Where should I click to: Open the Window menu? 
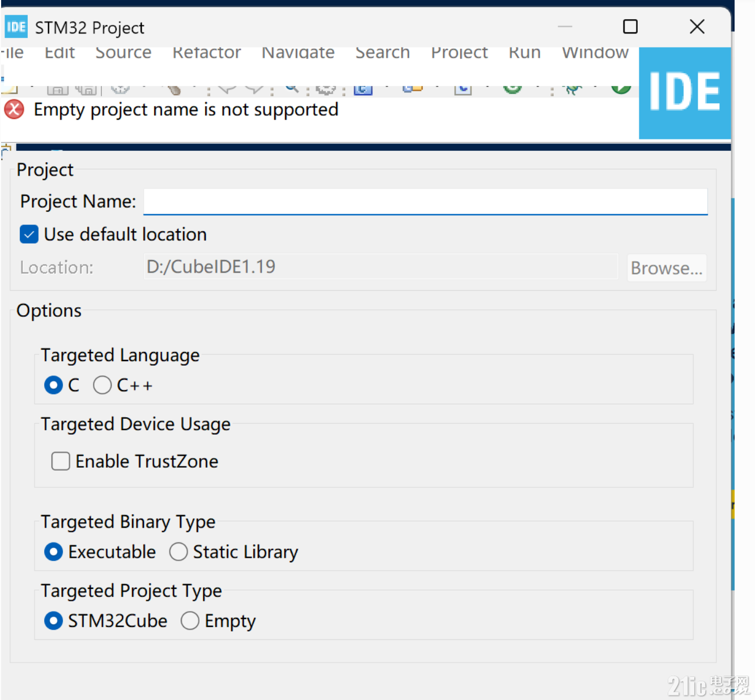click(x=595, y=53)
